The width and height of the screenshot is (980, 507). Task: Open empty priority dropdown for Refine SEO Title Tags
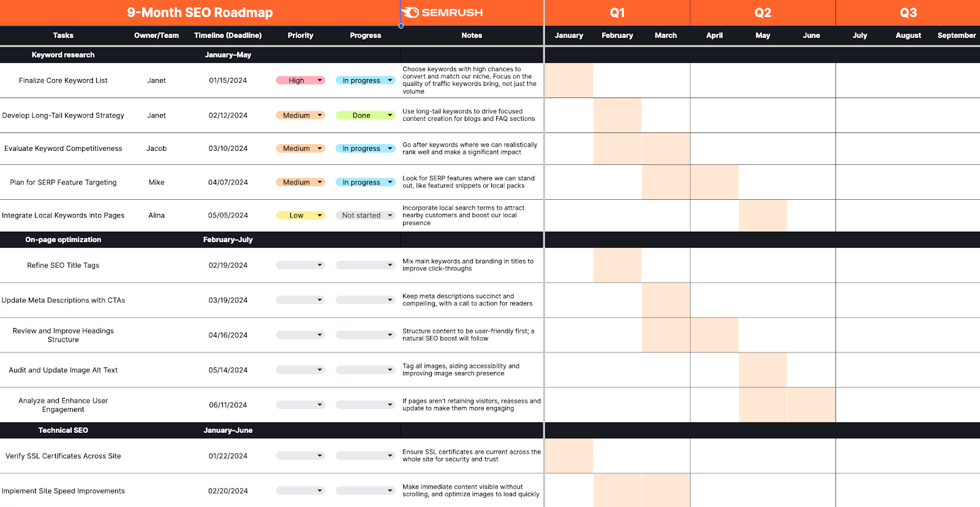coord(320,265)
